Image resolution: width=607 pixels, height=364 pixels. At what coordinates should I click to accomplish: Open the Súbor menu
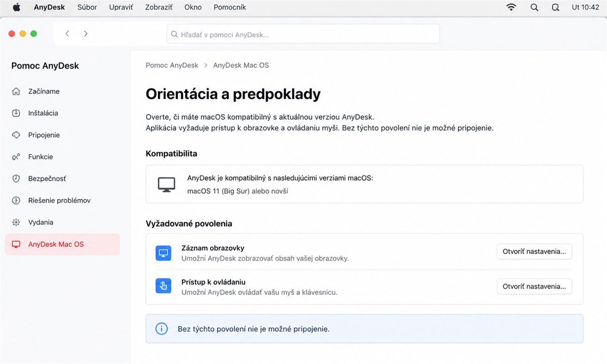tap(87, 7)
